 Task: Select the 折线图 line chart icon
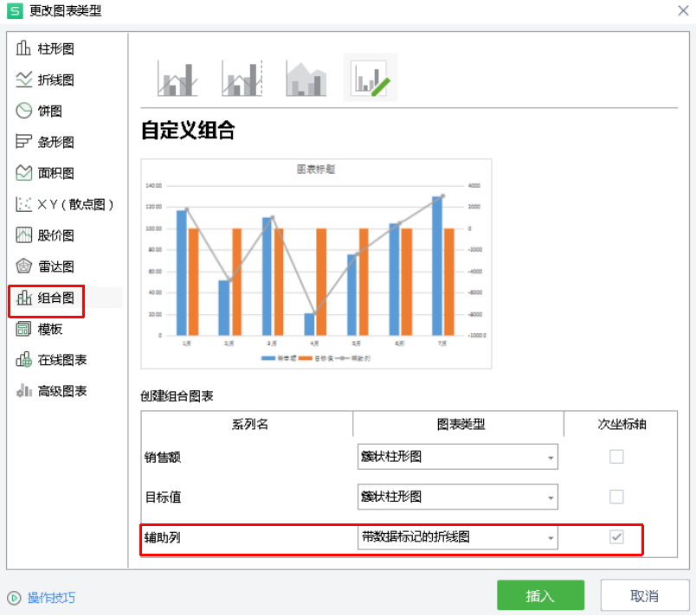(x=23, y=80)
